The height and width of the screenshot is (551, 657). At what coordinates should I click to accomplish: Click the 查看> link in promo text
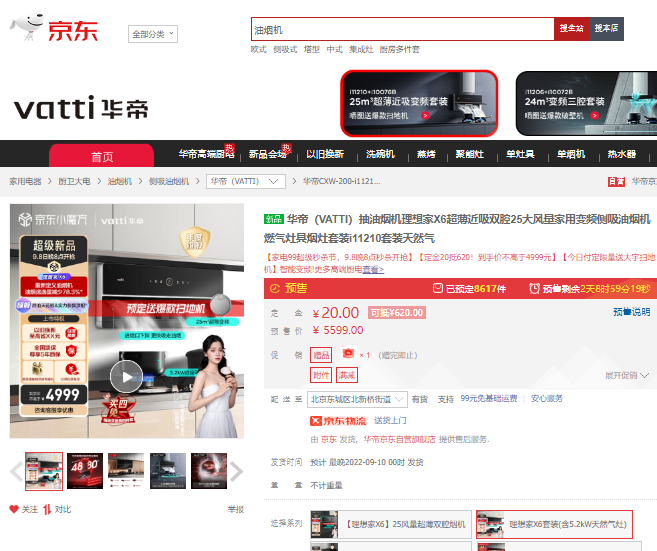[373, 269]
